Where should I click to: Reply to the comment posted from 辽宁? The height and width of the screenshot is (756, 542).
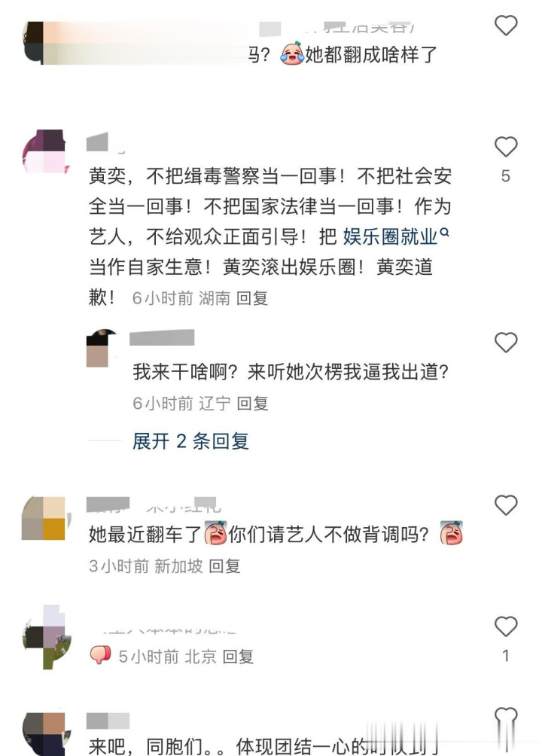(x=252, y=403)
